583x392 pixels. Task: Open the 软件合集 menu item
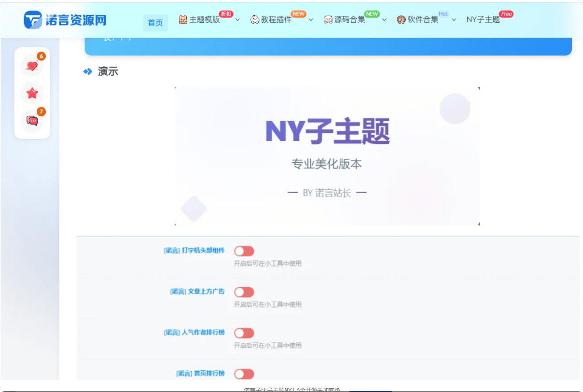click(423, 20)
